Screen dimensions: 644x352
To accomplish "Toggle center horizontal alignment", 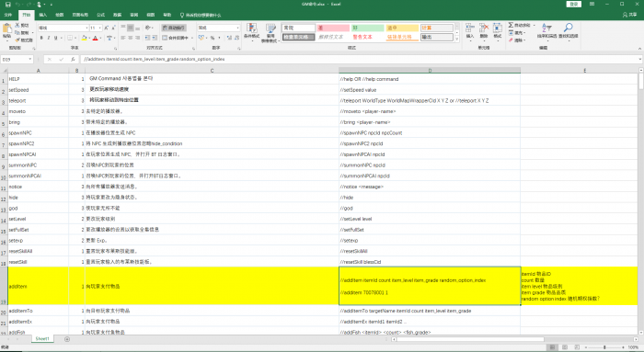I will click(131, 38).
